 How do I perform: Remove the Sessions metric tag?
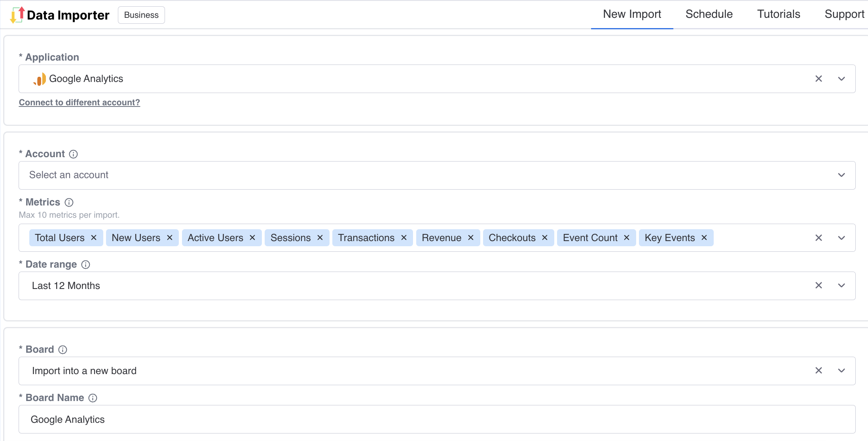pos(320,238)
